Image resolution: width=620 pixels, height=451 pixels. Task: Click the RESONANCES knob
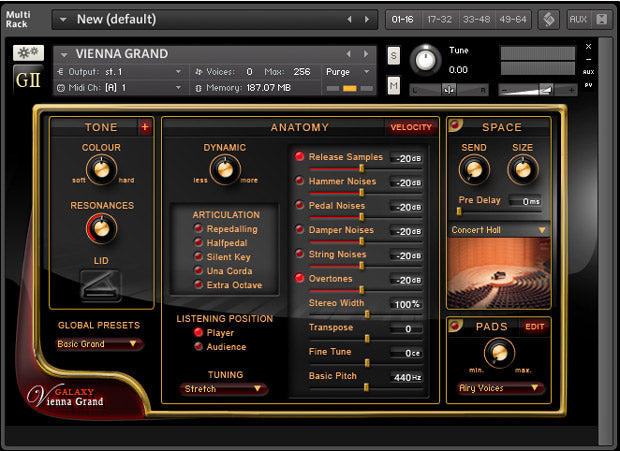(x=101, y=229)
